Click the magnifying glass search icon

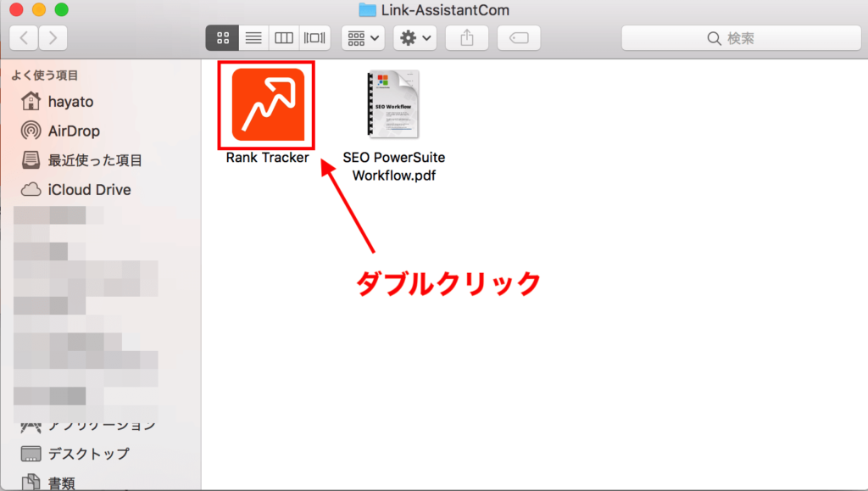pos(714,39)
